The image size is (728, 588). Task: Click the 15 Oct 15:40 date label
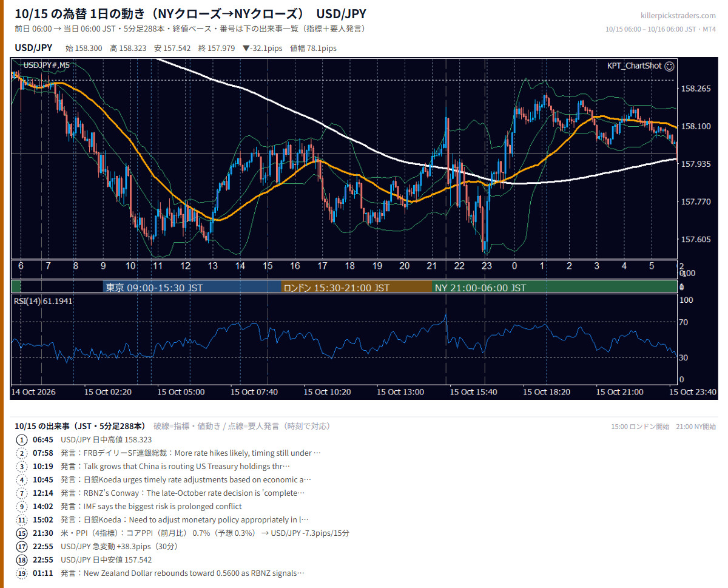(x=473, y=392)
